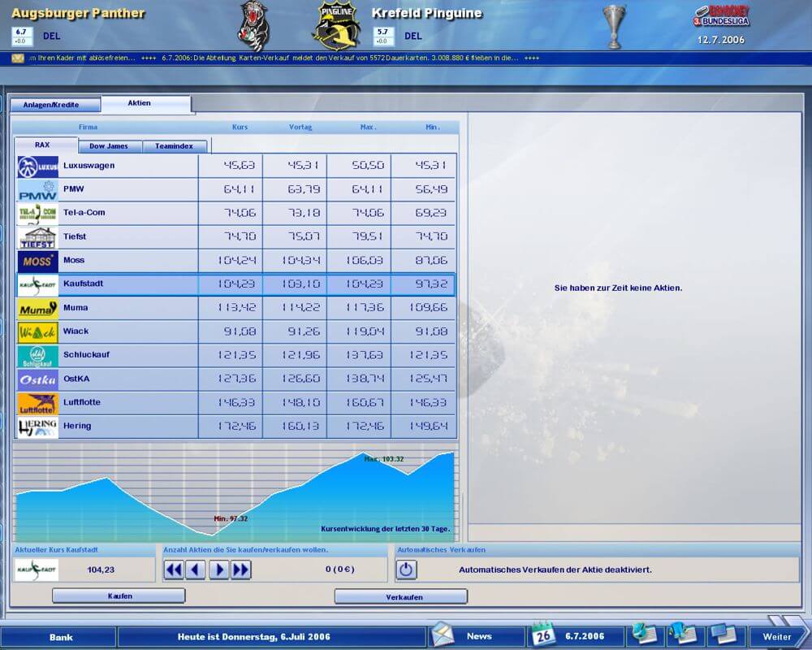Viewport: 812px width, 650px height.
Task: Click the Hering company logo
Action: [x=38, y=427]
